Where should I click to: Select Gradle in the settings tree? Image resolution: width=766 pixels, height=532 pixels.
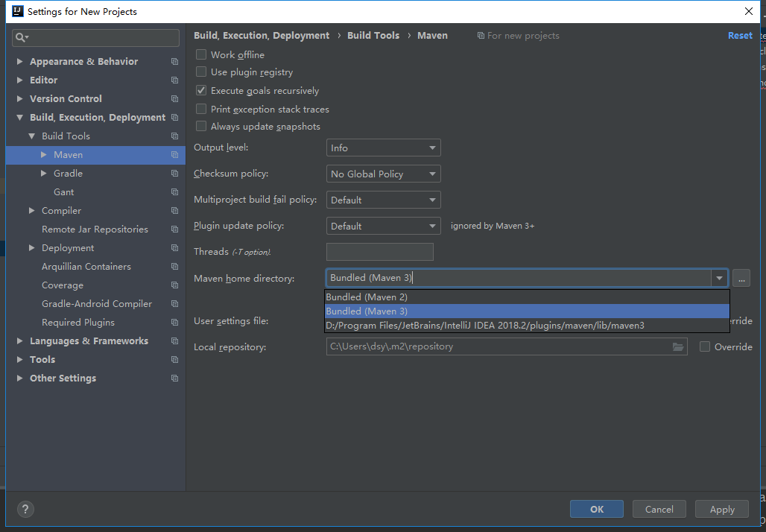[x=69, y=173]
